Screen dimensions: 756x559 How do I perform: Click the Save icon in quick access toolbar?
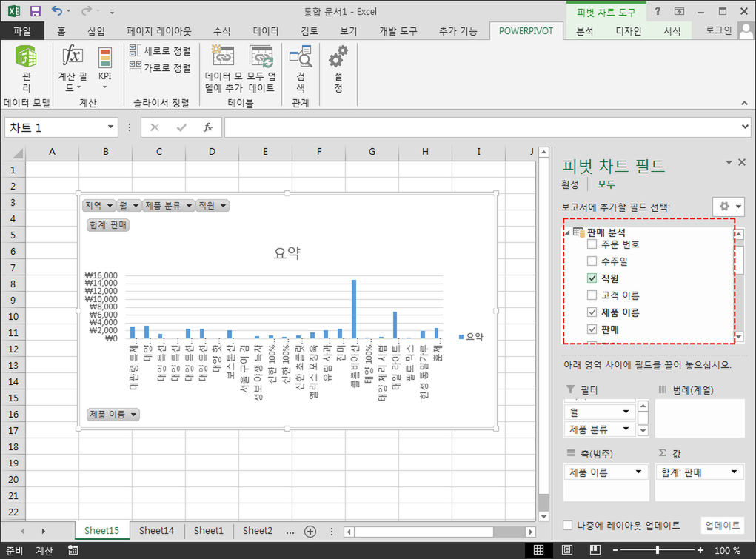[x=36, y=11]
